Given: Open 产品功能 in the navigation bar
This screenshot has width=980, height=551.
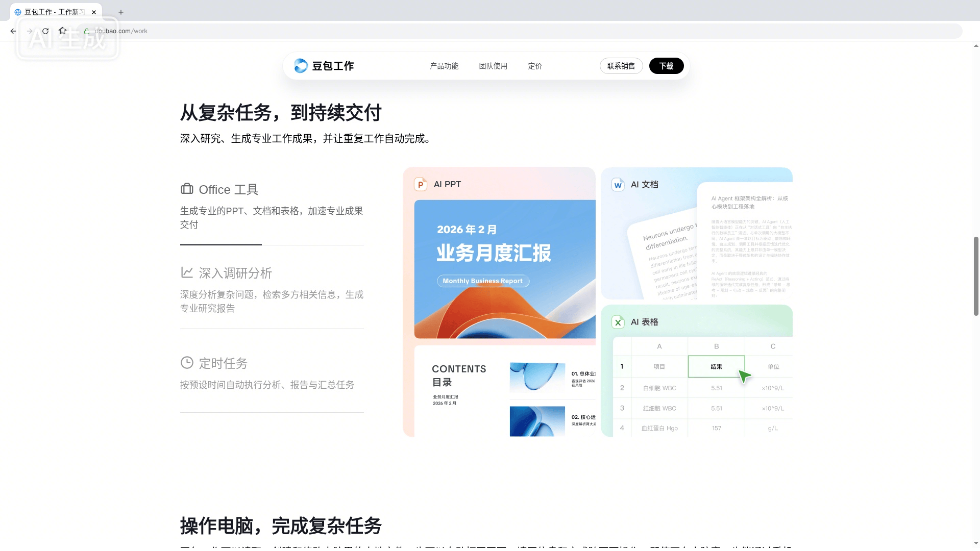Looking at the screenshot, I should pos(444,66).
